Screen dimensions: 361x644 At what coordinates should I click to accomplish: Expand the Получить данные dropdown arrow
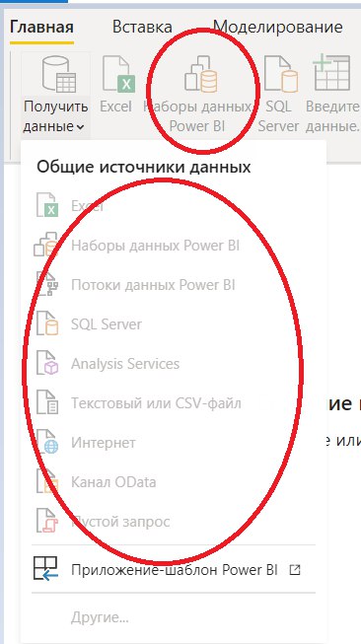pos(80,127)
